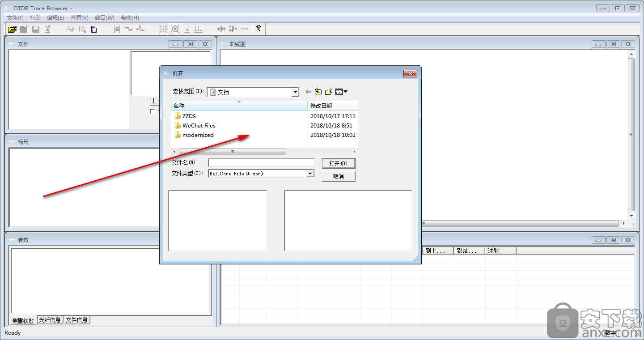The height and width of the screenshot is (340, 644).
Task: Switch to the 文件信息 tab
Action: click(x=77, y=320)
